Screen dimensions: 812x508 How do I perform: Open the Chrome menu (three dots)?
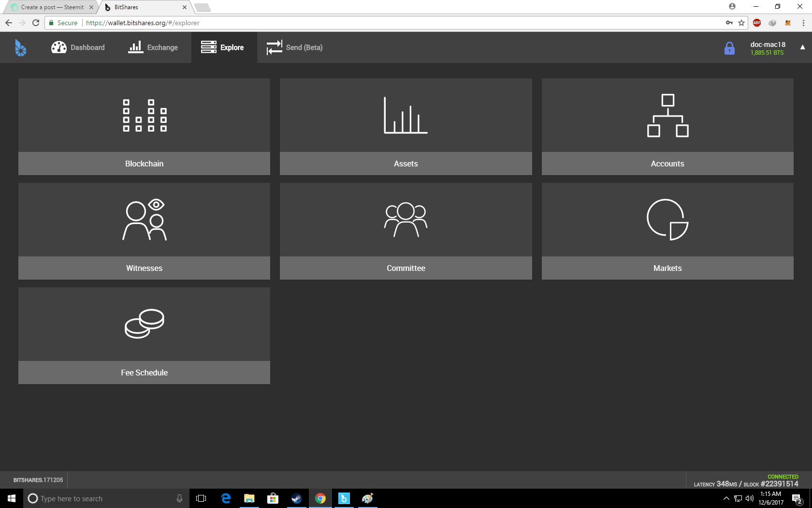point(803,23)
